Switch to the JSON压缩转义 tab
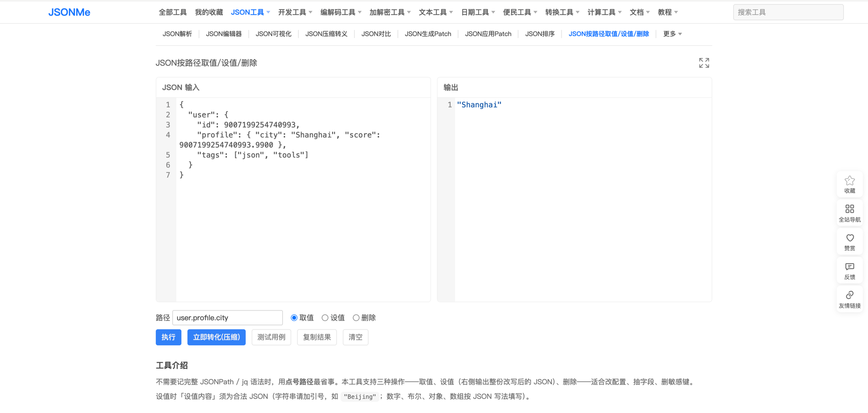The image size is (868, 413). pos(327,34)
